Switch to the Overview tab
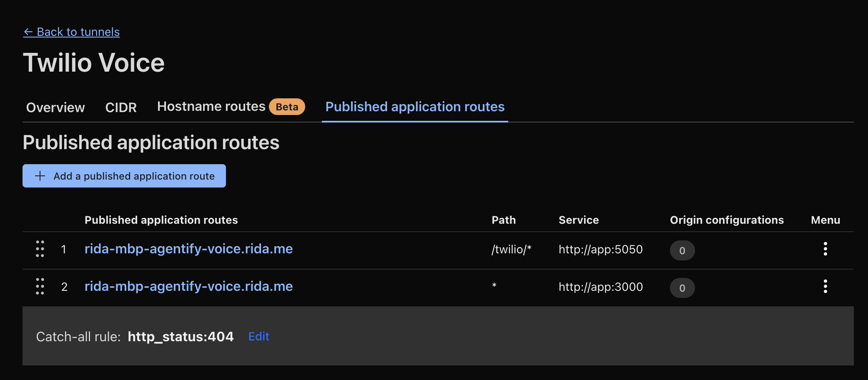868x380 pixels. pos(55,107)
